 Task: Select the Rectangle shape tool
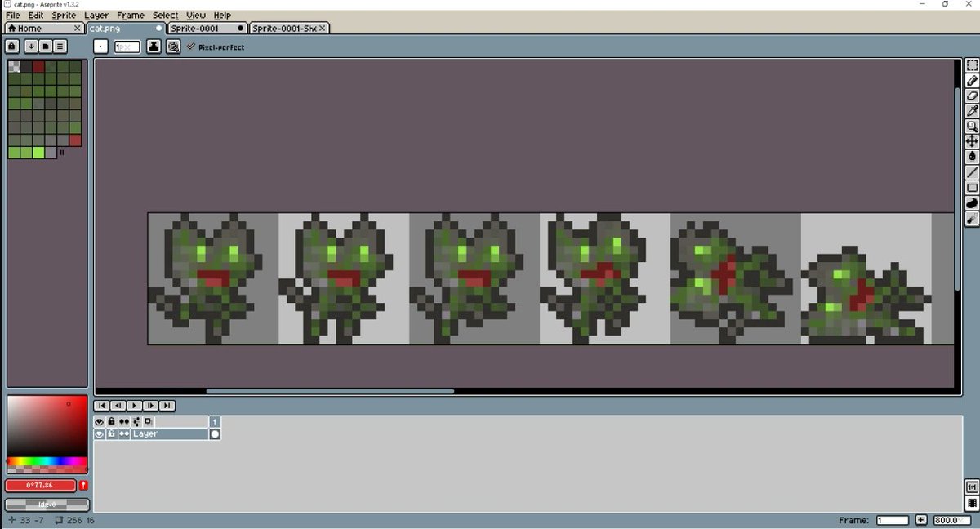(972, 188)
